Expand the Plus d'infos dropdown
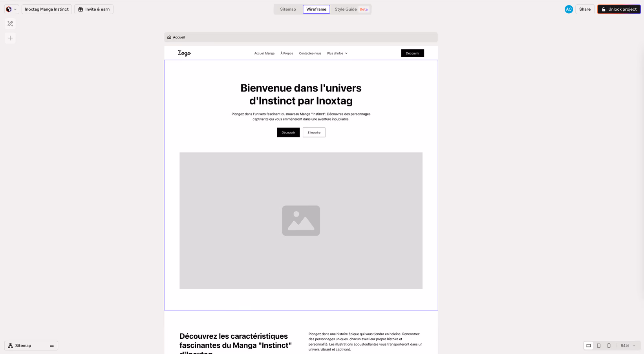The image size is (644, 354). coord(337,53)
